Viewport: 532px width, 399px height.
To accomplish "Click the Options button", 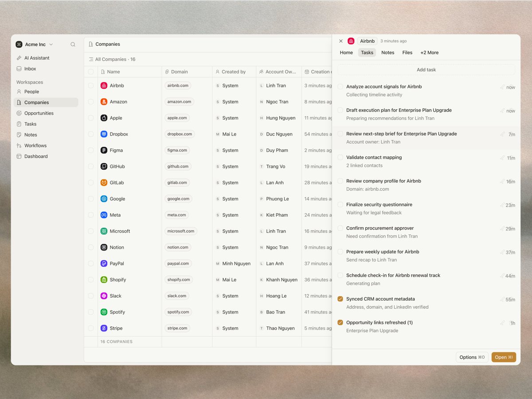I will coord(472,357).
